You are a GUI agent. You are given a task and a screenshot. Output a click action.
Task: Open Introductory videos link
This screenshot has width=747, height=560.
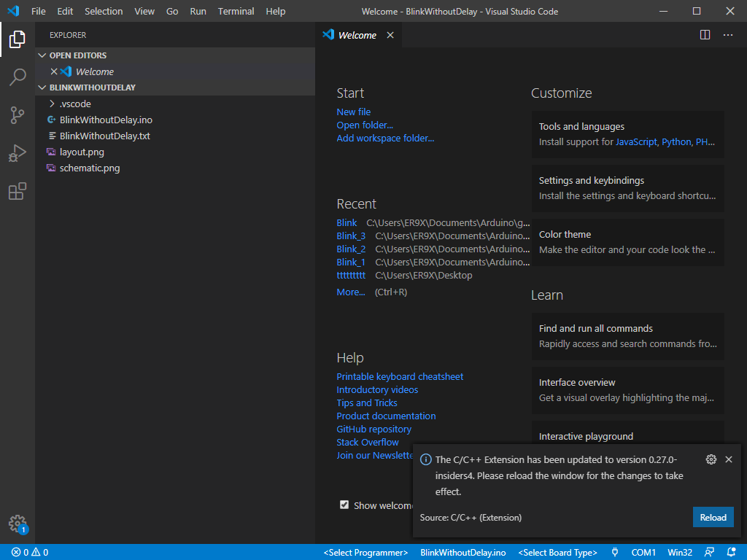pyautogui.click(x=377, y=389)
